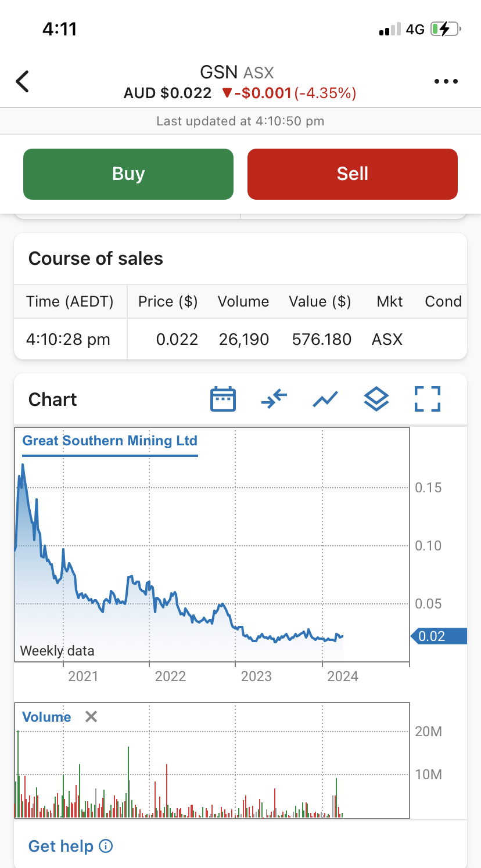Tap the ASX market cell in the sales row
The width and height of the screenshot is (481, 868).
tap(387, 339)
